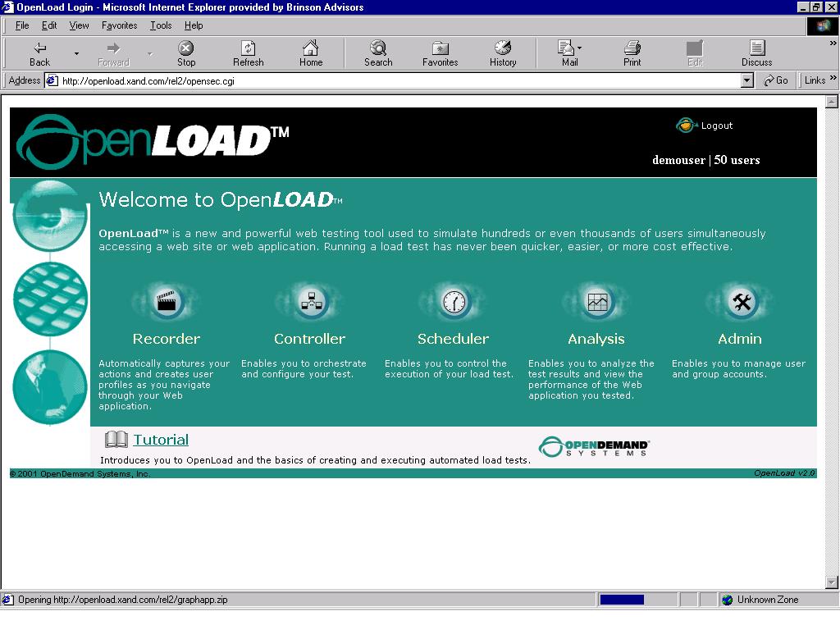Viewport: 840px width, 630px height.
Task: Open the View menu
Action: (x=80, y=25)
